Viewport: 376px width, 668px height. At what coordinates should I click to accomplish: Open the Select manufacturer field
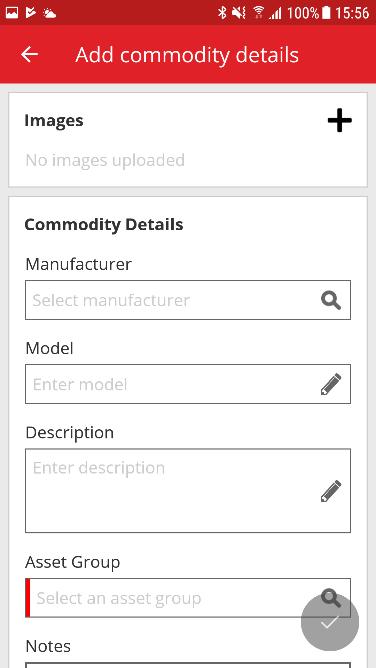coord(188,300)
